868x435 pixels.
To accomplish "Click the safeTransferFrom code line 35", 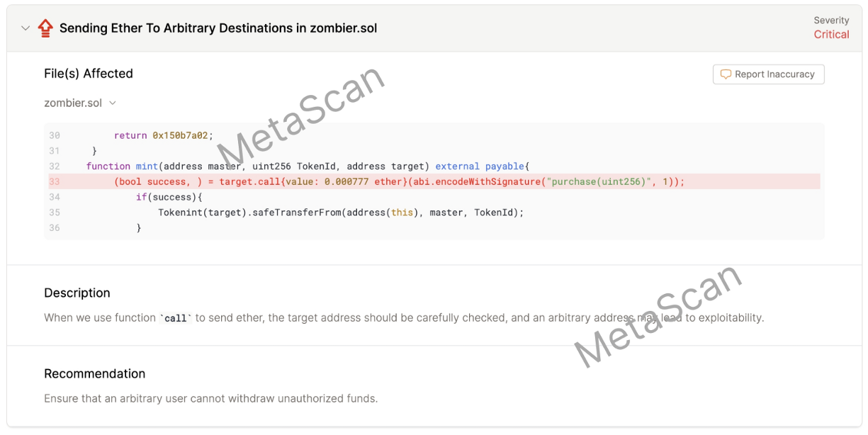I will pos(341,213).
